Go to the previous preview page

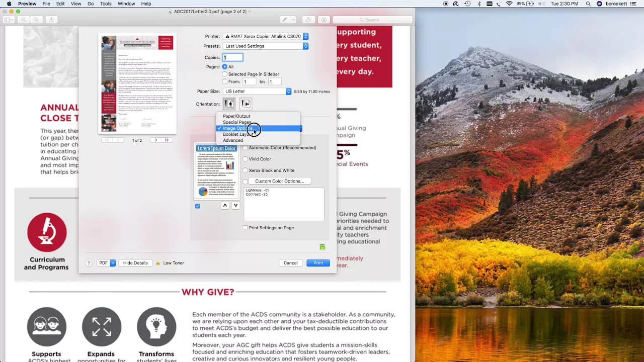point(118,140)
